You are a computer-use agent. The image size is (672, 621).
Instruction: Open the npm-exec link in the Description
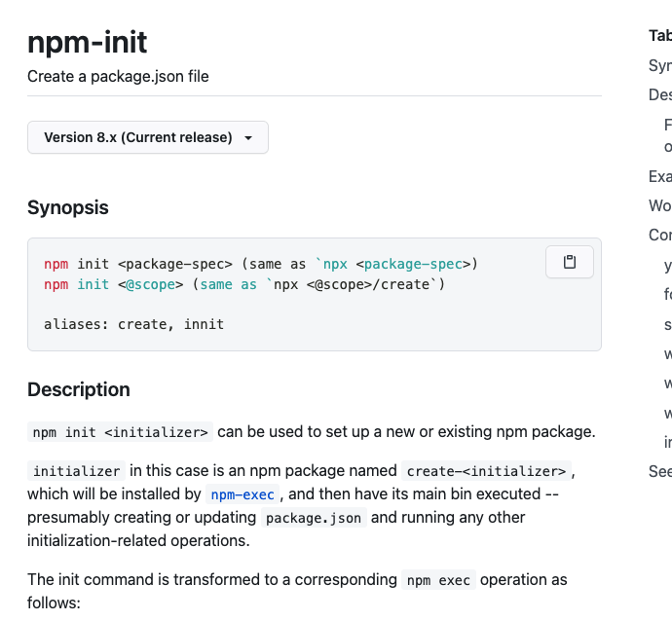(x=242, y=494)
